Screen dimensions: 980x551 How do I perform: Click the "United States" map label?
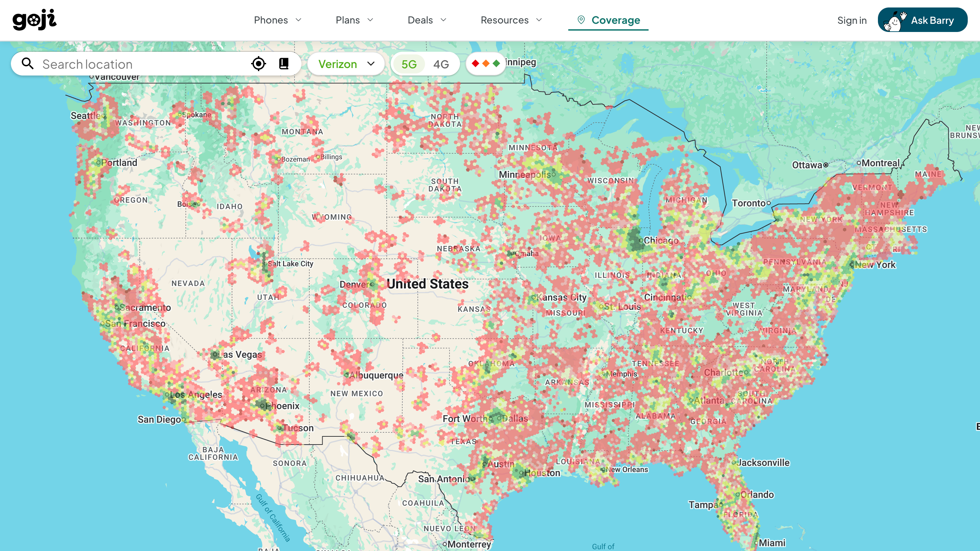[428, 284]
